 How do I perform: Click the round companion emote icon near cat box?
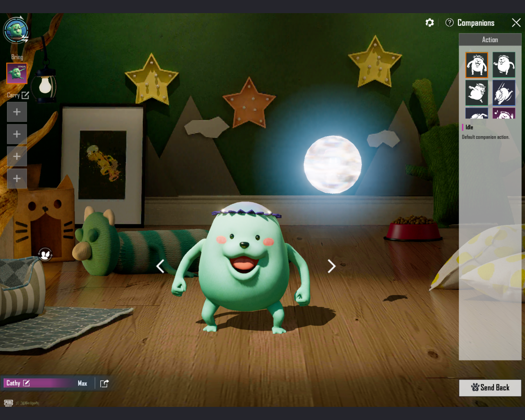click(45, 255)
